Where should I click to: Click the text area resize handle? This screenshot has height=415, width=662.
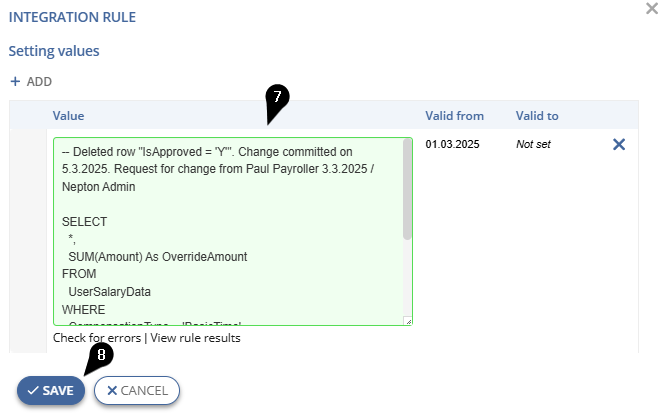click(x=408, y=321)
